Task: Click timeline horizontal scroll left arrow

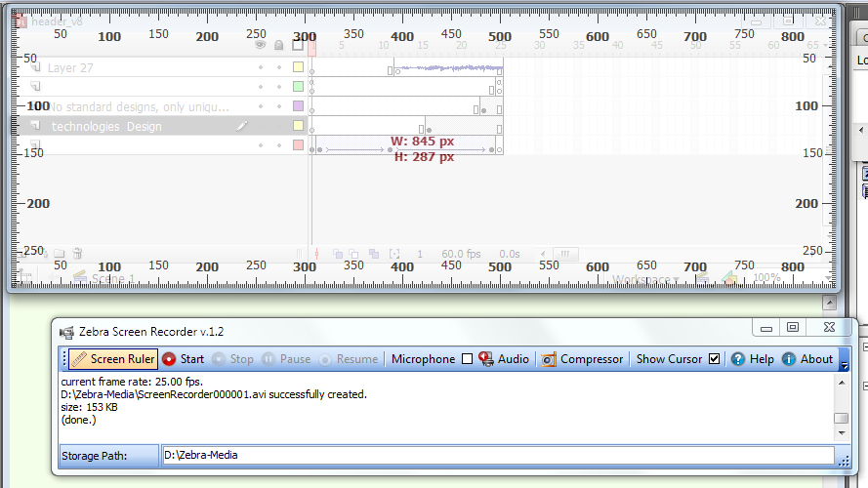Action: tap(543, 254)
